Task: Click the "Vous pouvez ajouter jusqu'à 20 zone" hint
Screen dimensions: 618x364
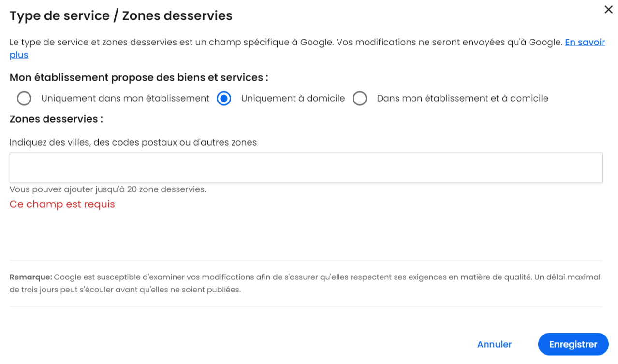Action: (x=108, y=189)
